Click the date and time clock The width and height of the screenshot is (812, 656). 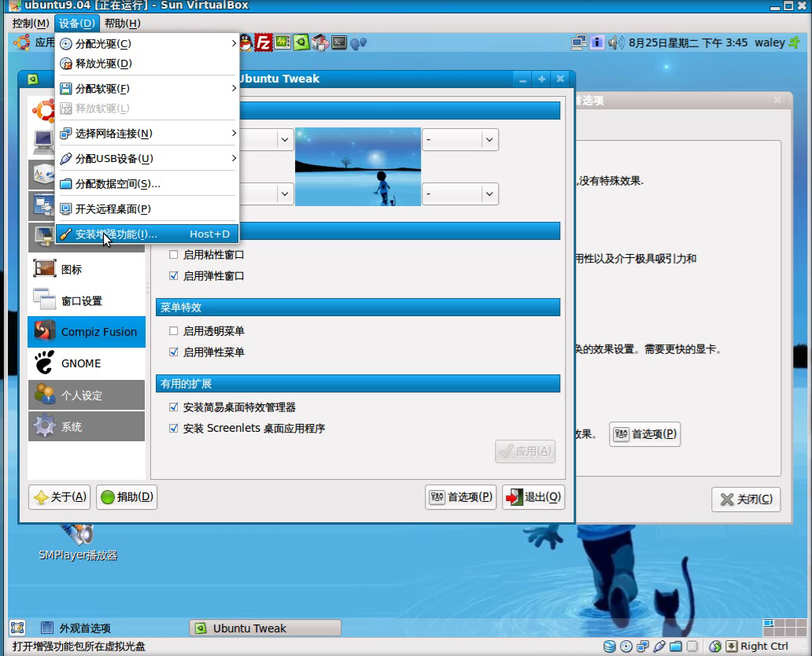tap(688, 42)
